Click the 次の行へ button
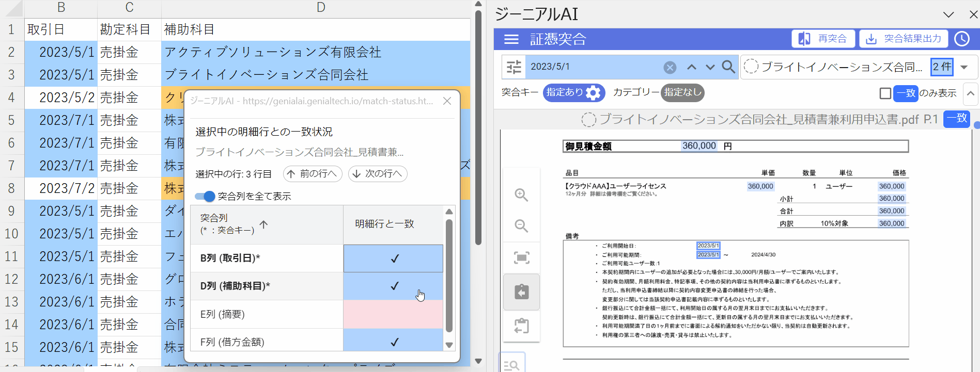Image resolution: width=980 pixels, height=372 pixels. (378, 174)
